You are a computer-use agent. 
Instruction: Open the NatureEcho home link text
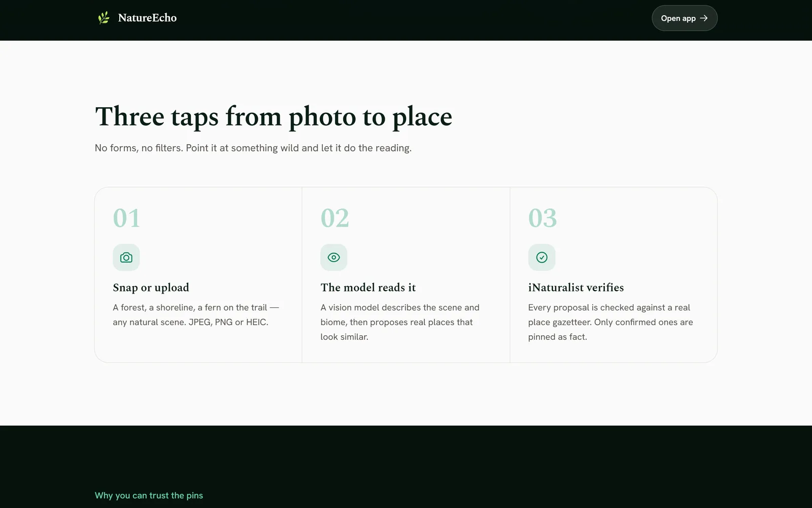(x=147, y=18)
